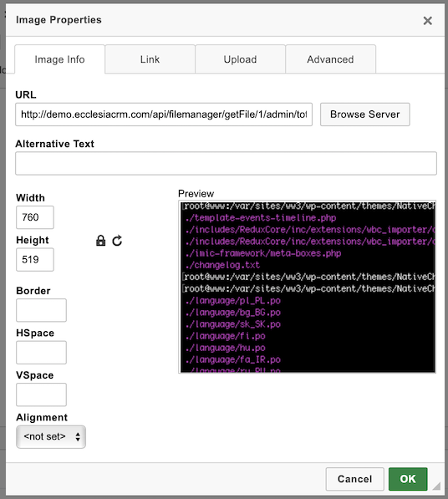
Task: Click the URL label
Action: (x=26, y=94)
